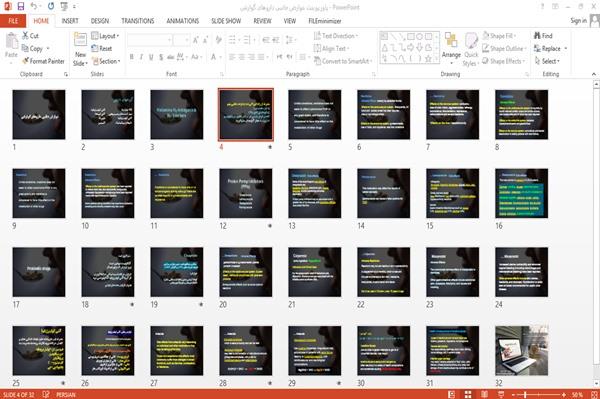Click Clear All Formatting icon

(x=218, y=40)
